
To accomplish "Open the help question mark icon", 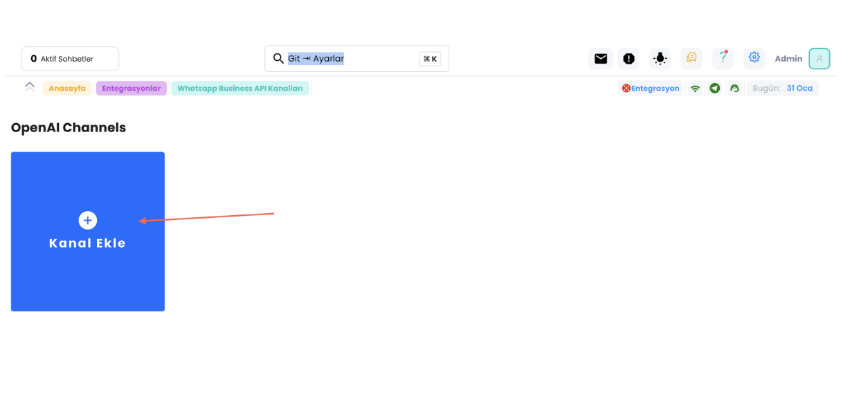I will tap(723, 58).
